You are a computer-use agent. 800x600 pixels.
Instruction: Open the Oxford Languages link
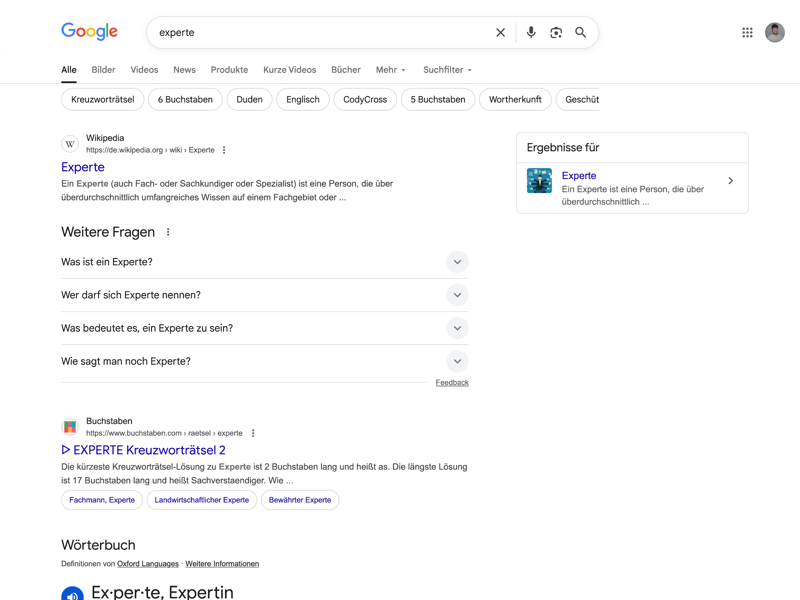[148, 564]
